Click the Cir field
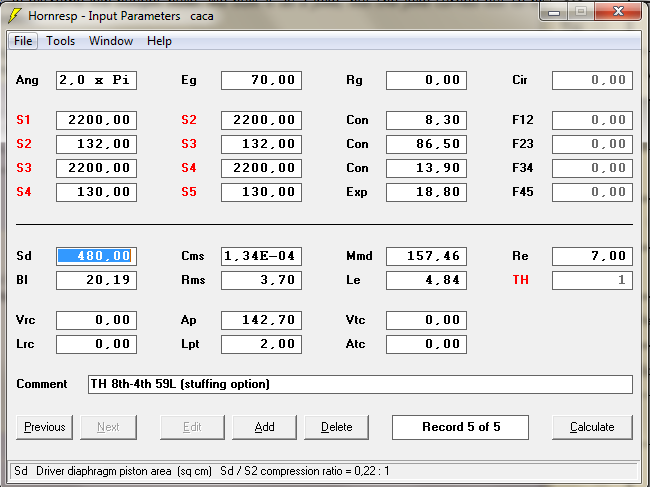650x487 pixels. coord(592,80)
